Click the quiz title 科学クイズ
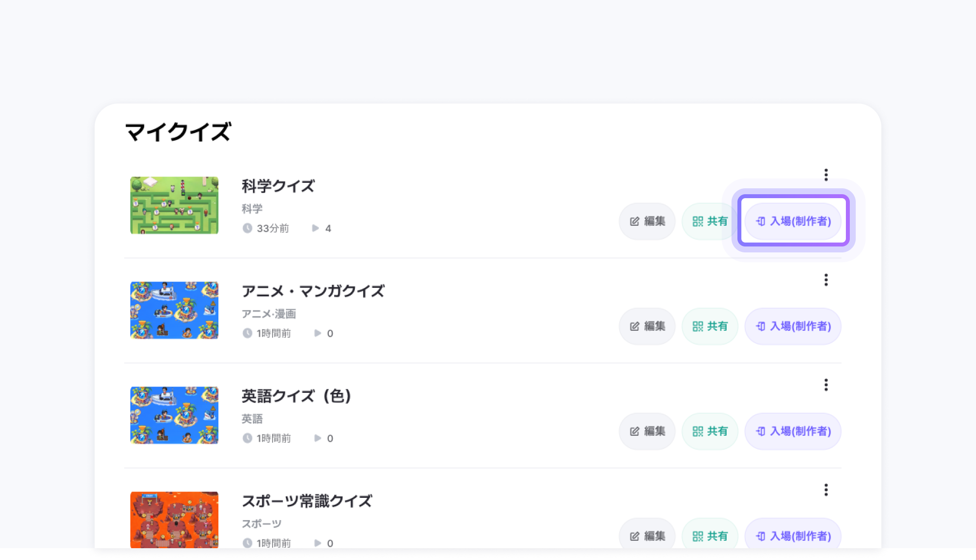This screenshot has height=560, width=976. click(278, 187)
